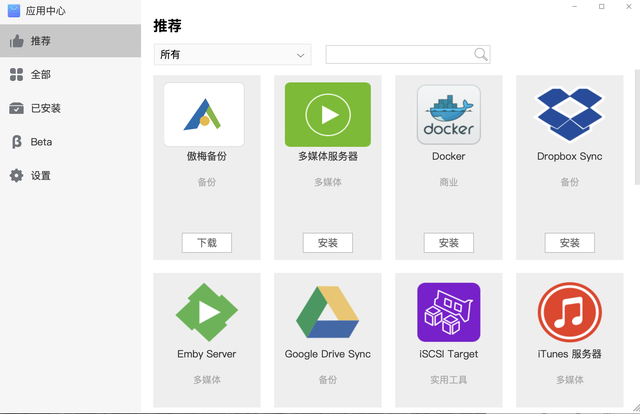Switch to the 全部 section
Screen dimensions: 640x414
point(70,74)
